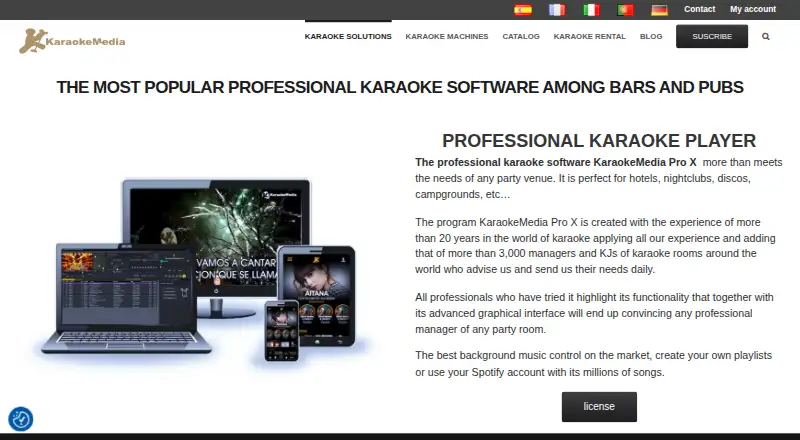
Task: Click the KaraokeMedia logo
Action: pos(72,41)
